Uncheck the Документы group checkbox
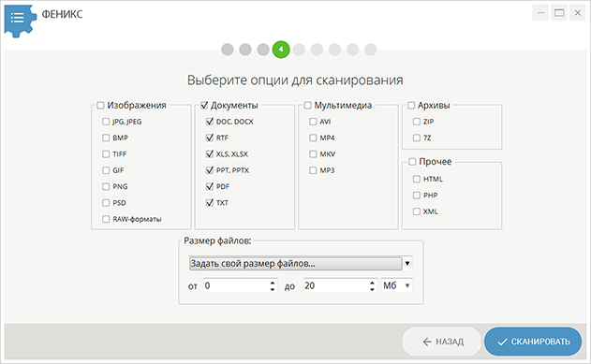 click(x=204, y=105)
